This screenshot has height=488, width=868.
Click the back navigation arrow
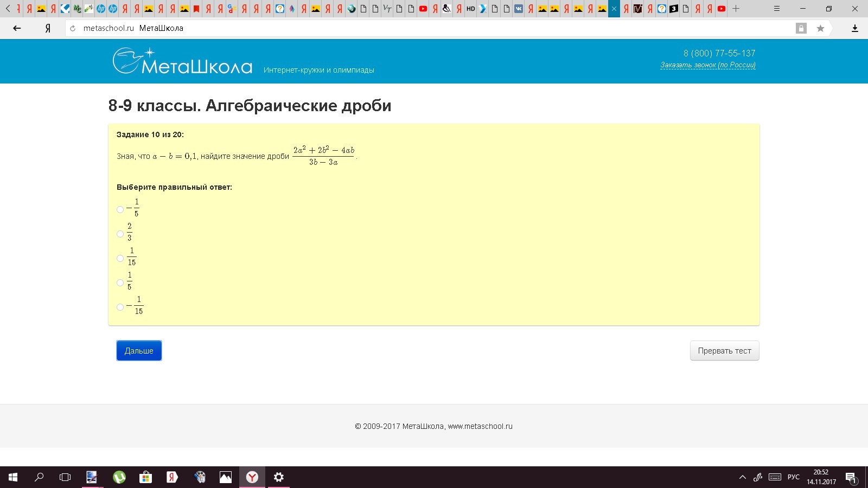[x=17, y=28]
